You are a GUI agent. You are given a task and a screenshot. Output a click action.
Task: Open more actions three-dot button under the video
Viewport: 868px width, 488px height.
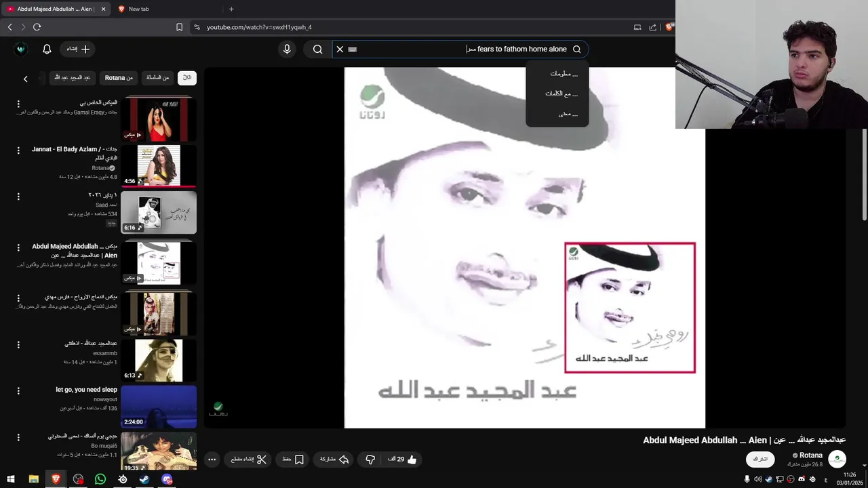click(212, 460)
